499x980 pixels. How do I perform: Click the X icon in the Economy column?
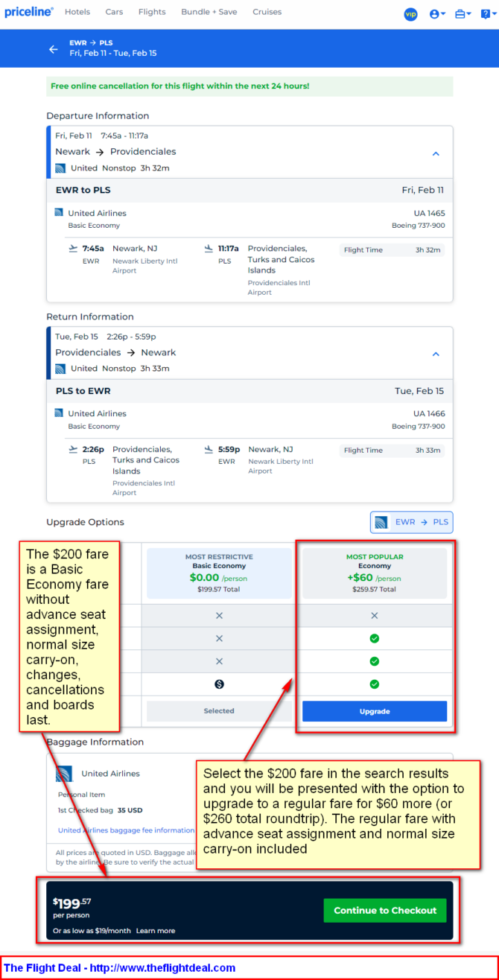tap(375, 616)
